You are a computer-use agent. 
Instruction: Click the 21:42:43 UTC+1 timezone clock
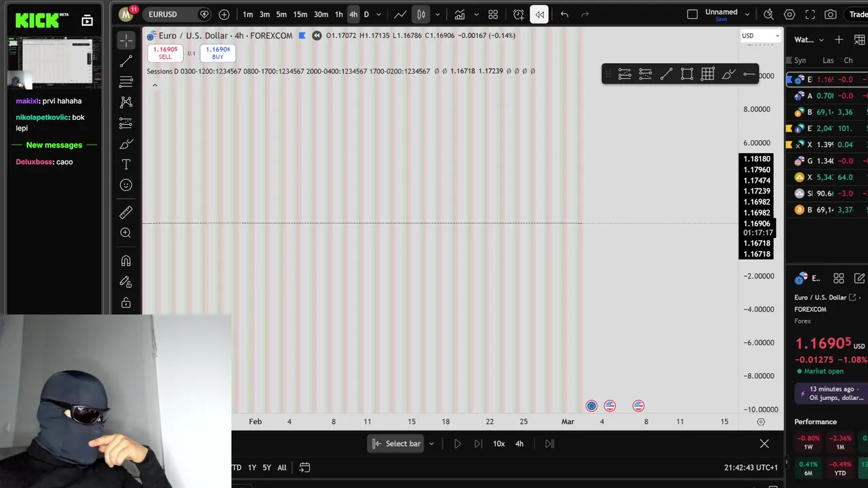751,468
